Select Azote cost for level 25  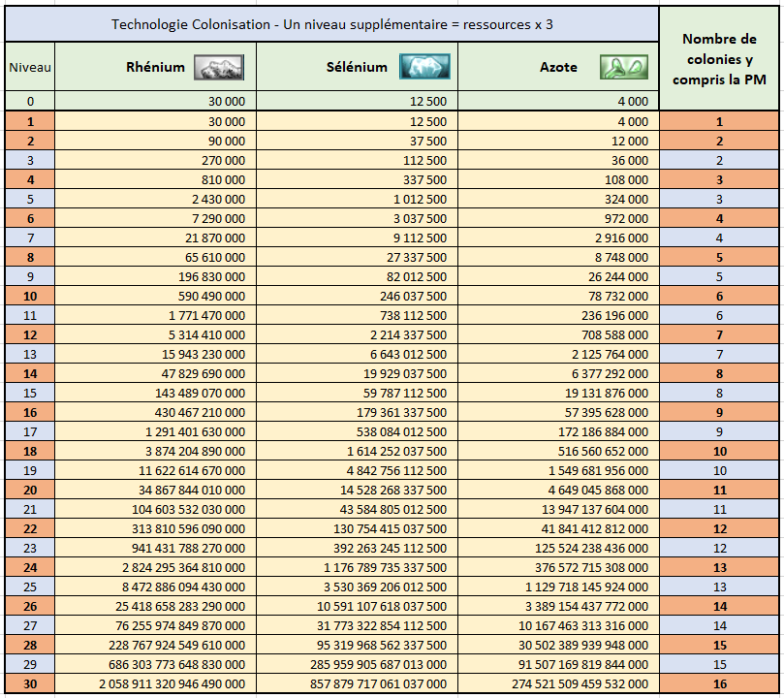click(558, 587)
